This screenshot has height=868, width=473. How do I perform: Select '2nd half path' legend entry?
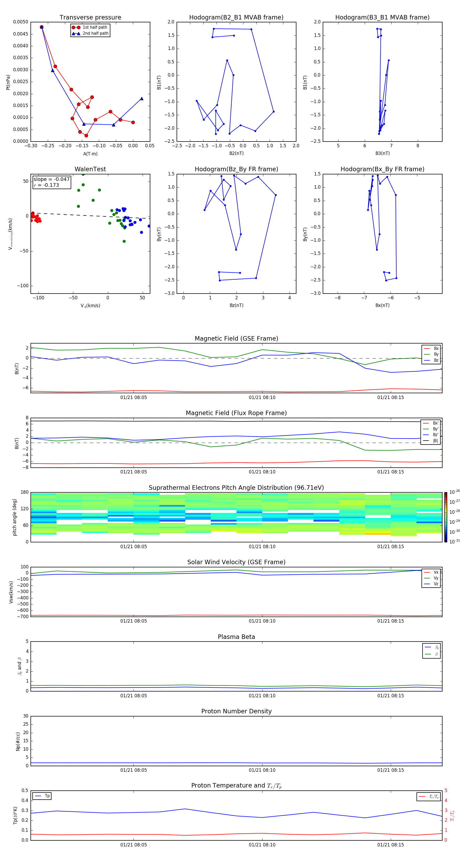pos(90,33)
